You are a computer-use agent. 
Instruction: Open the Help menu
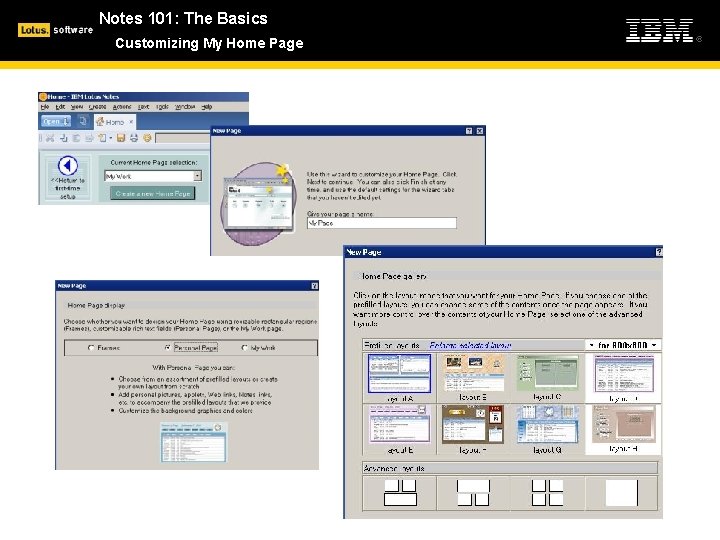click(207, 107)
